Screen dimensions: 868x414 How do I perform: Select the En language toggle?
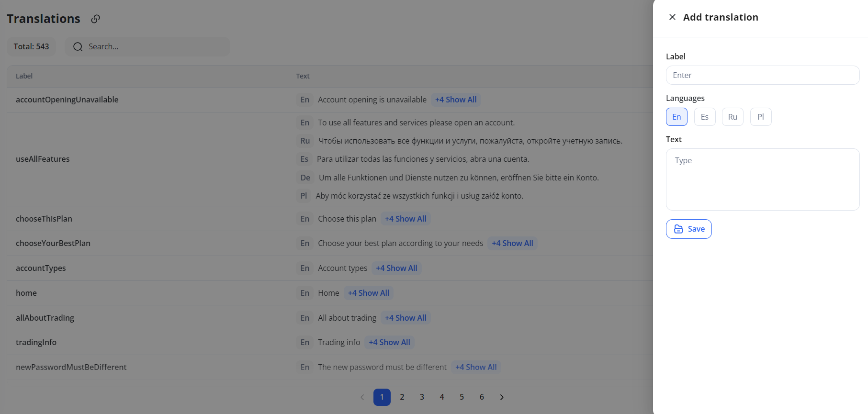click(676, 117)
